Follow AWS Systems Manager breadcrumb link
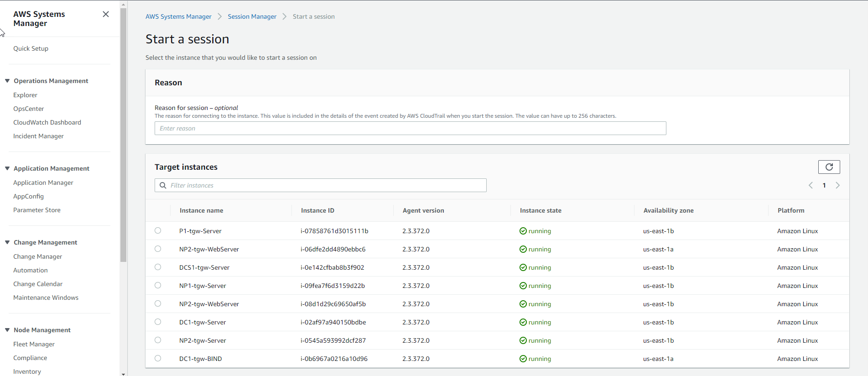The width and height of the screenshot is (868, 376). click(178, 16)
